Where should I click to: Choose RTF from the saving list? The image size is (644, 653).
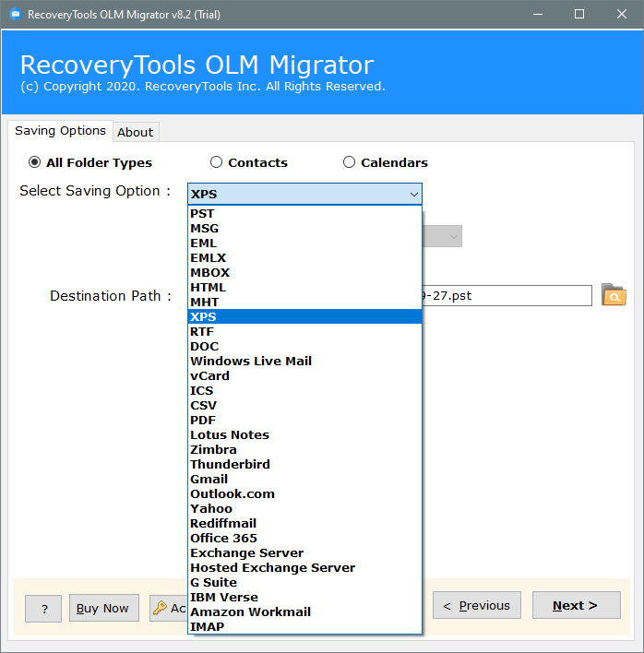(304, 332)
